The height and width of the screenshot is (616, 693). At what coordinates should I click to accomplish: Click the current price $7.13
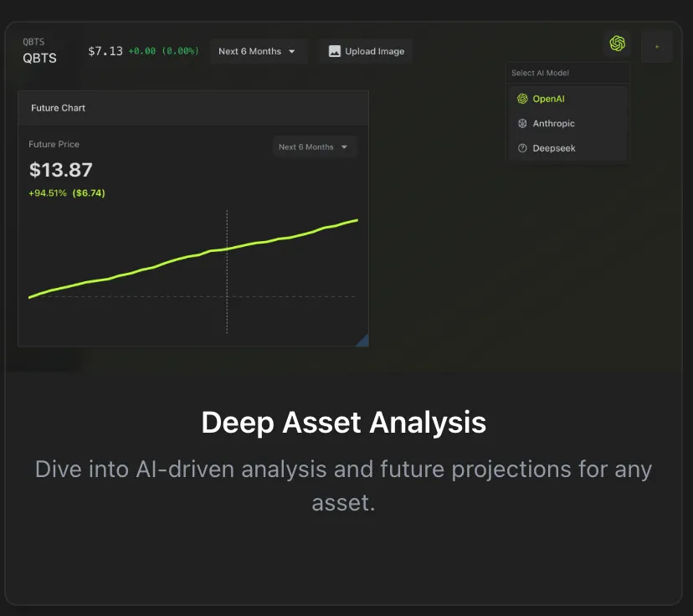pyautogui.click(x=105, y=51)
